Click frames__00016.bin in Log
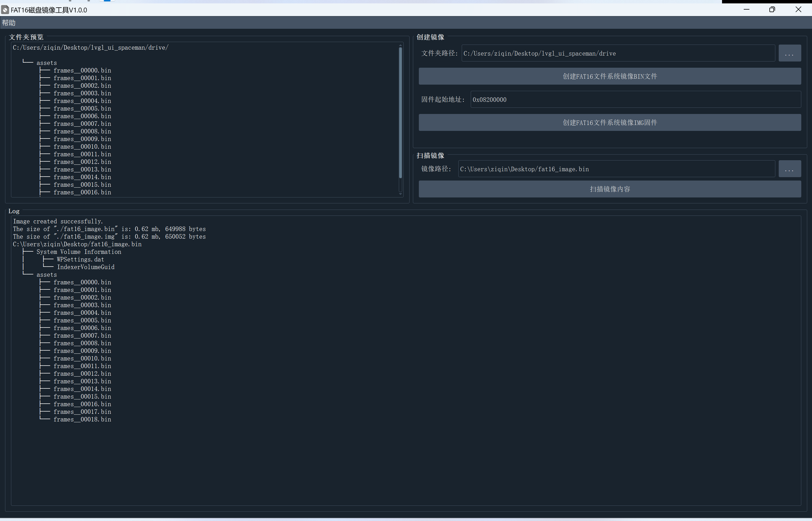Image resolution: width=812 pixels, height=521 pixels. click(82, 404)
